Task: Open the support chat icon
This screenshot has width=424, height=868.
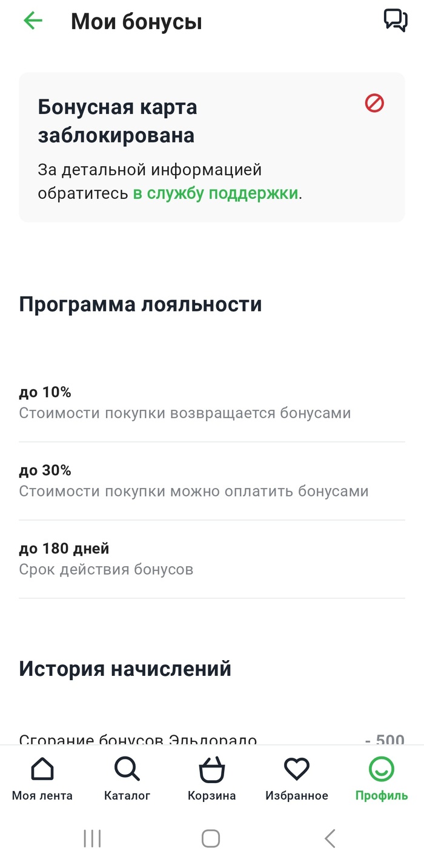Action: pos(396,21)
